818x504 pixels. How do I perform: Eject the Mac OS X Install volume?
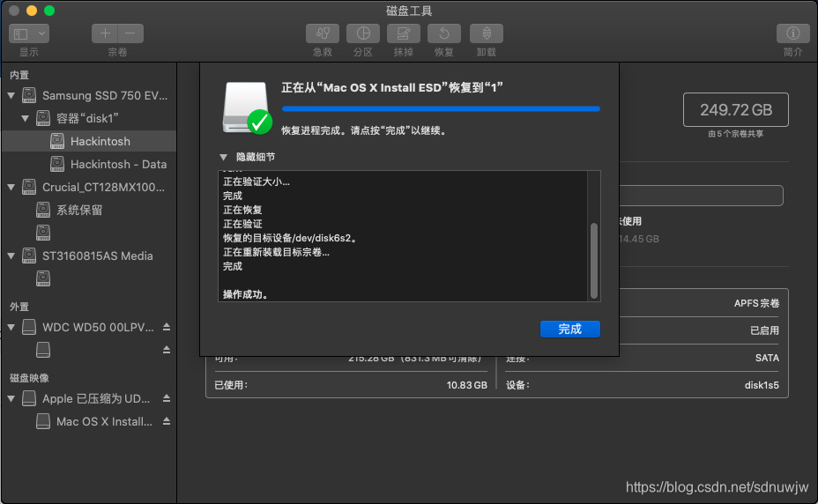(x=167, y=421)
